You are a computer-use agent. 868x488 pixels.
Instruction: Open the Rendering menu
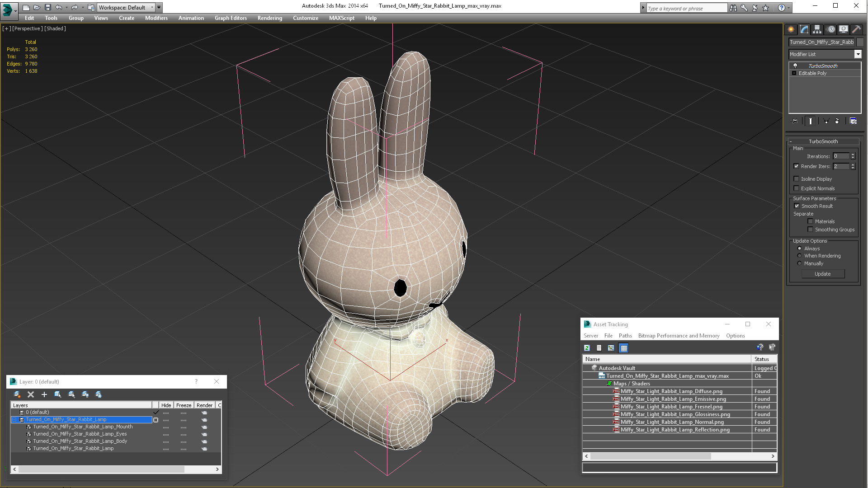[270, 18]
